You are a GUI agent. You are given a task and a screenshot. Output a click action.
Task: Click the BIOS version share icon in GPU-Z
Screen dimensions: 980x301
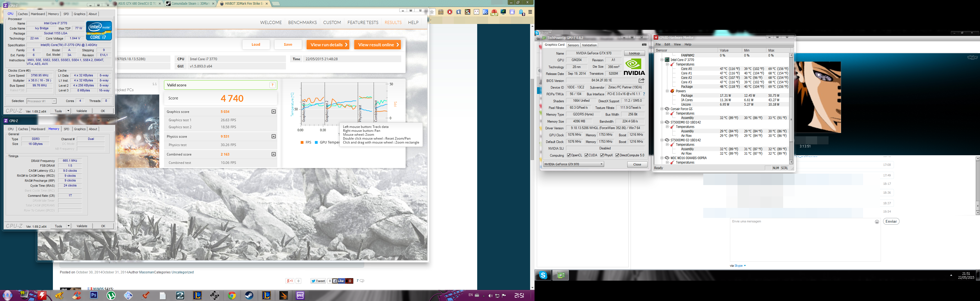coord(642,80)
